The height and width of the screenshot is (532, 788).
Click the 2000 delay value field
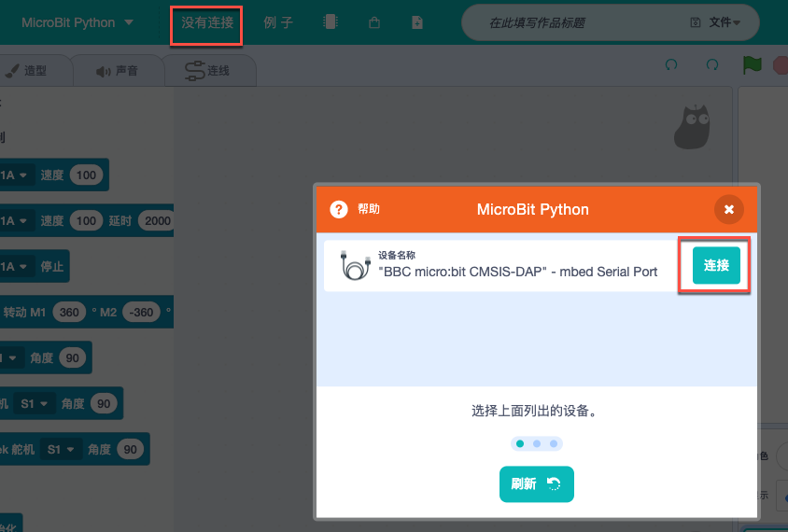tap(157, 220)
